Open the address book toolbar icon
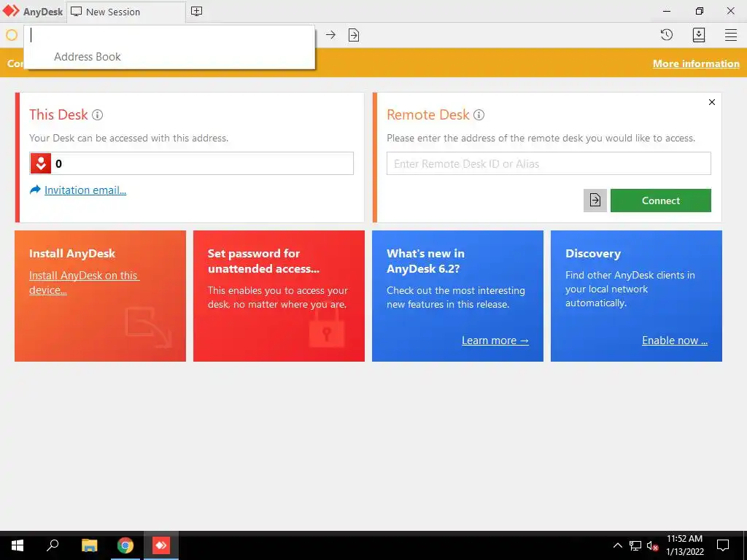This screenshot has height=560, width=747. [x=699, y=35]
